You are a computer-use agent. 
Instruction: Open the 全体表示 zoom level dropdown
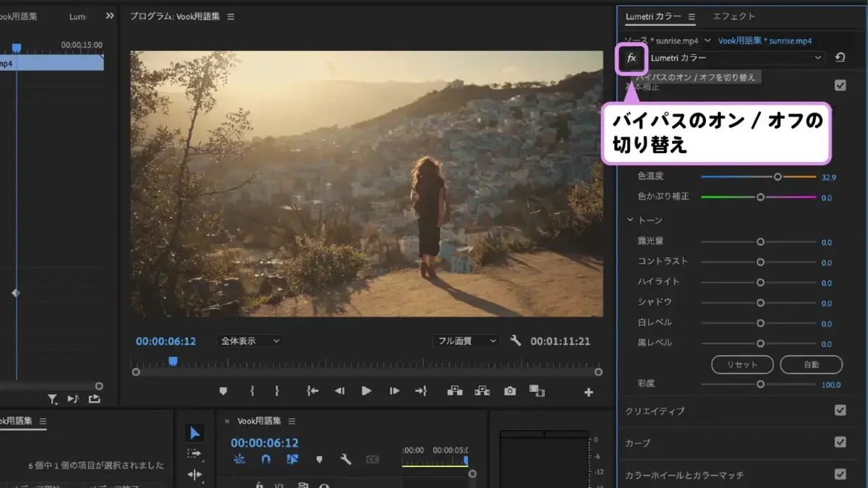click(x=250, y=341)
